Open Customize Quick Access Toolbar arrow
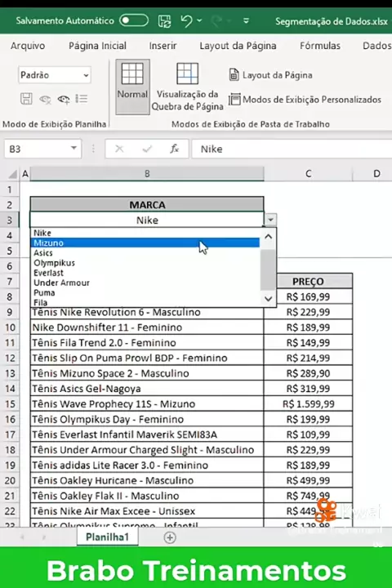The height and width of the screenshot is (588, 392). (246, 21)
